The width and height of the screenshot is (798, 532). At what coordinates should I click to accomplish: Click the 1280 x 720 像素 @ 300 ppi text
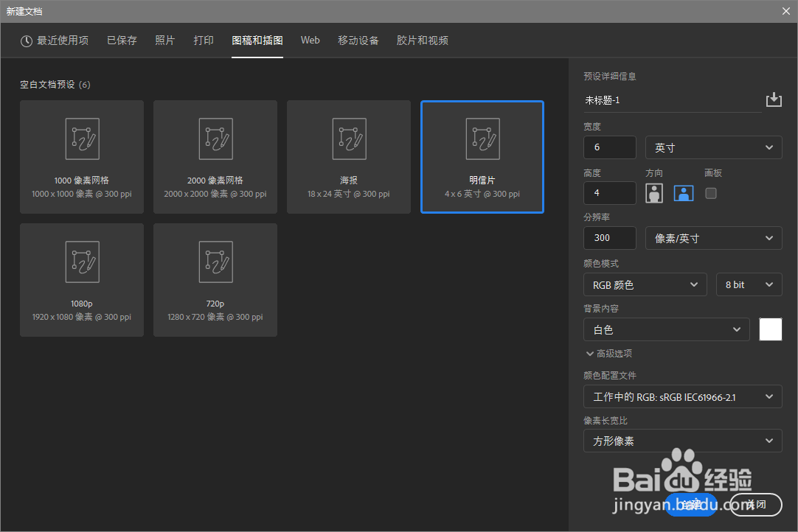pos(215,317)
